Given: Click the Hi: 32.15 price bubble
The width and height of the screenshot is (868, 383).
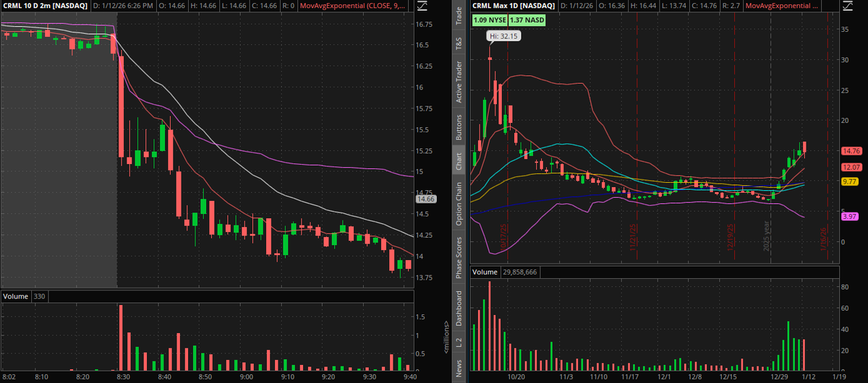Looking at the screenshot, I should tap(503, 35).
